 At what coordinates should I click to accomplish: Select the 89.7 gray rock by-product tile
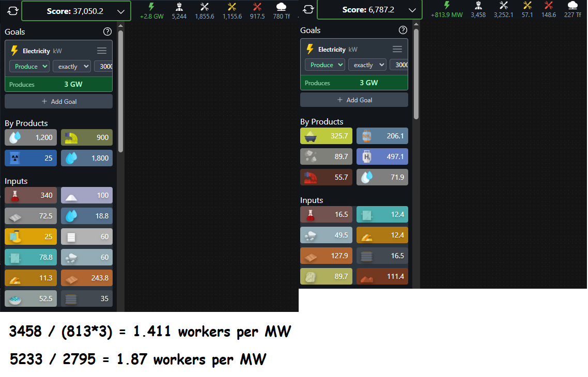click(x=326, y=156)
